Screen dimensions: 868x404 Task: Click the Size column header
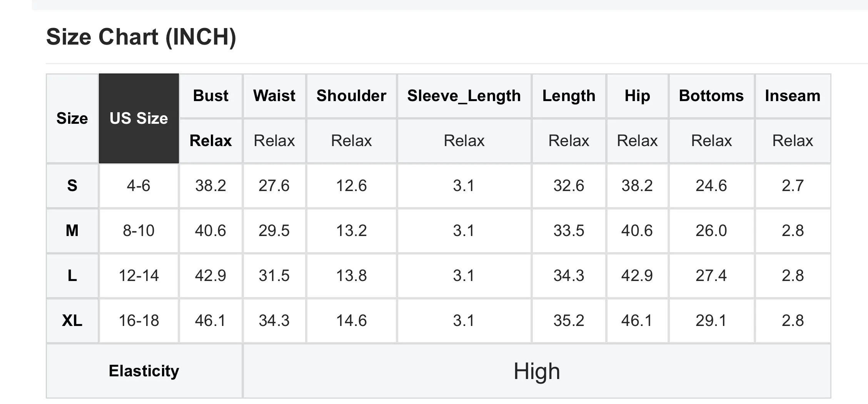tap(72, 118)
